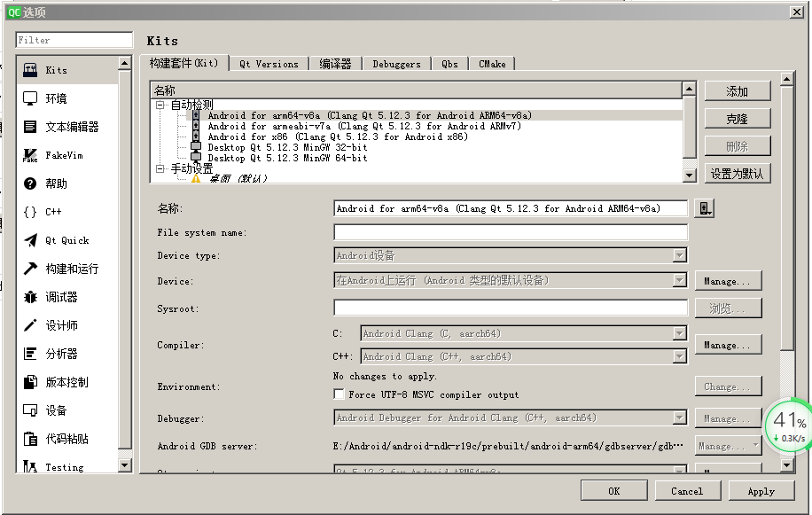Select the 构建和运行 hammer icon
Image resolution: width=812 pixels, height=515 pixels.
pyautogui.click(x=30, y=269)
